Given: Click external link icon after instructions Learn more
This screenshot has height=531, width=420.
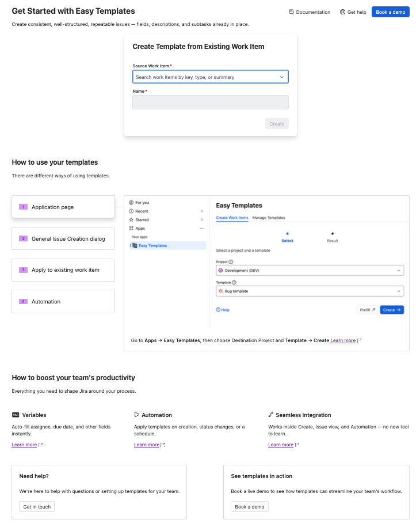Looking at the screenshot, I should coord(359,340).
